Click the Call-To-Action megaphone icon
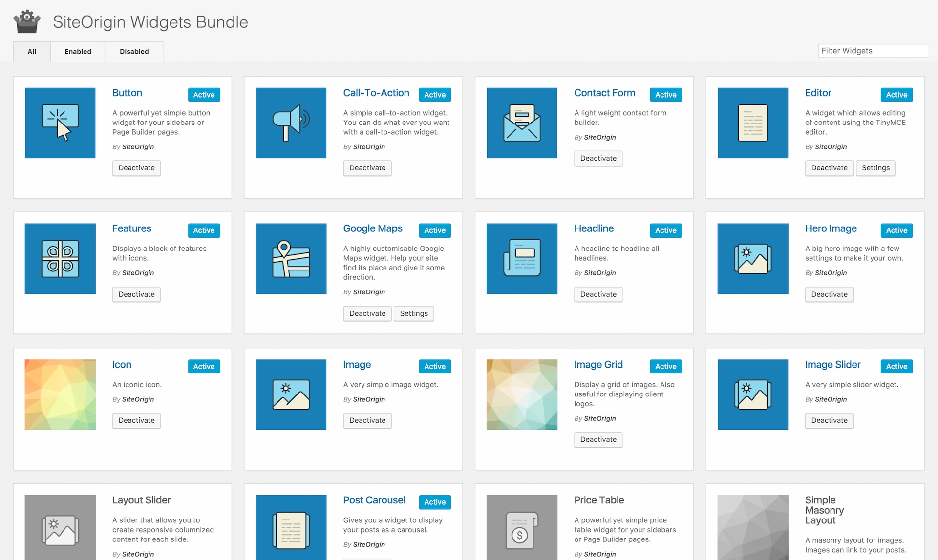 [x=291, y=123]
